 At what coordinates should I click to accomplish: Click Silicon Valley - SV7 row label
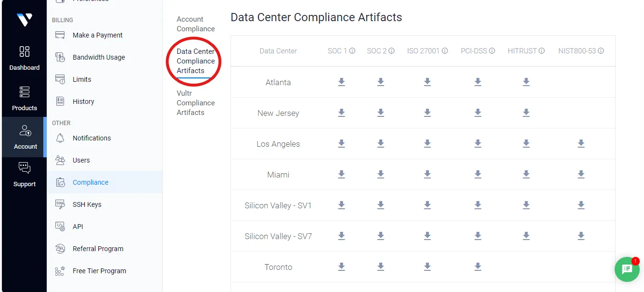click(278, 236)
